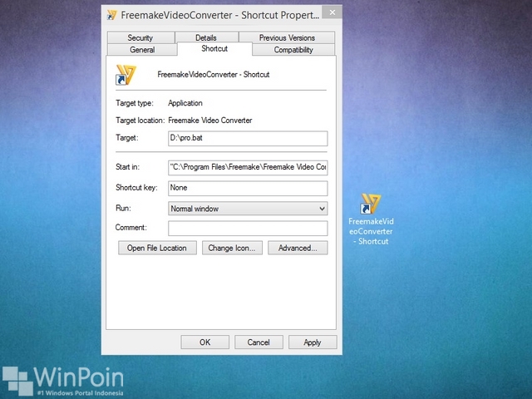Confirm with the OK button
Image resolution: width=532 pixels, height=399 pixels.
205,342
